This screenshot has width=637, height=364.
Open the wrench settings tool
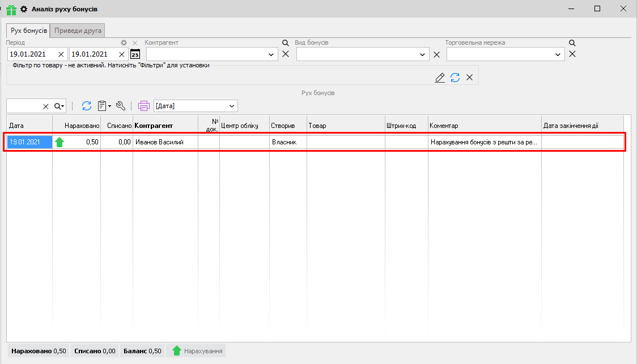point(120,106)
